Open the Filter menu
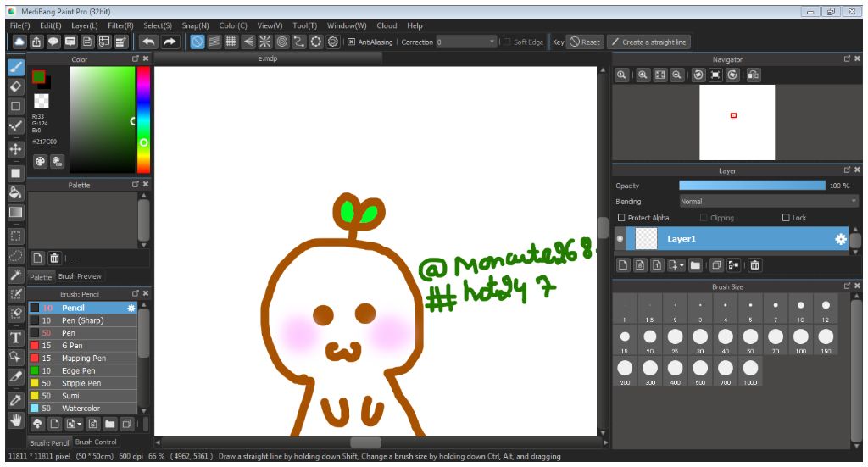868x467 pixels. pyautogui.click(x=120, y=25)
